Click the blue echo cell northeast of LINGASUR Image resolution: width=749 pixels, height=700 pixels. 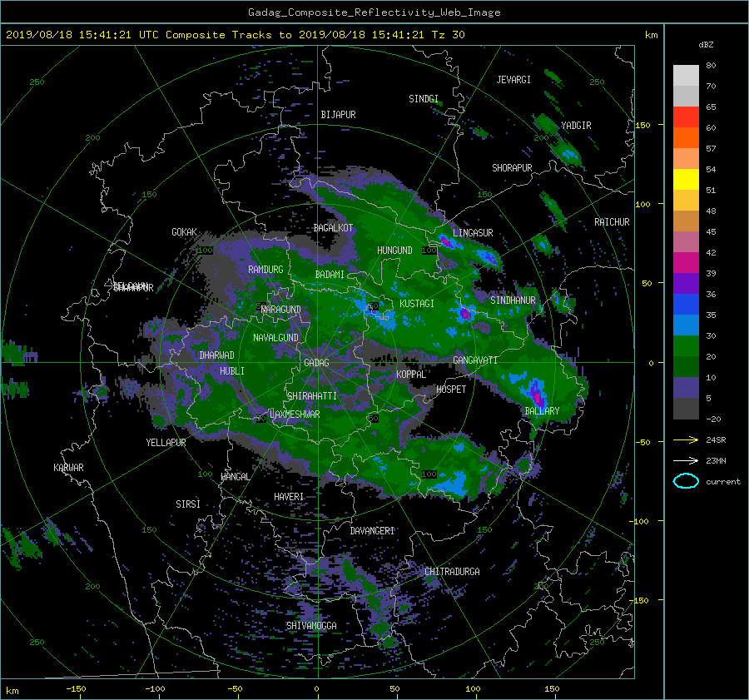(x=488, y=258)
